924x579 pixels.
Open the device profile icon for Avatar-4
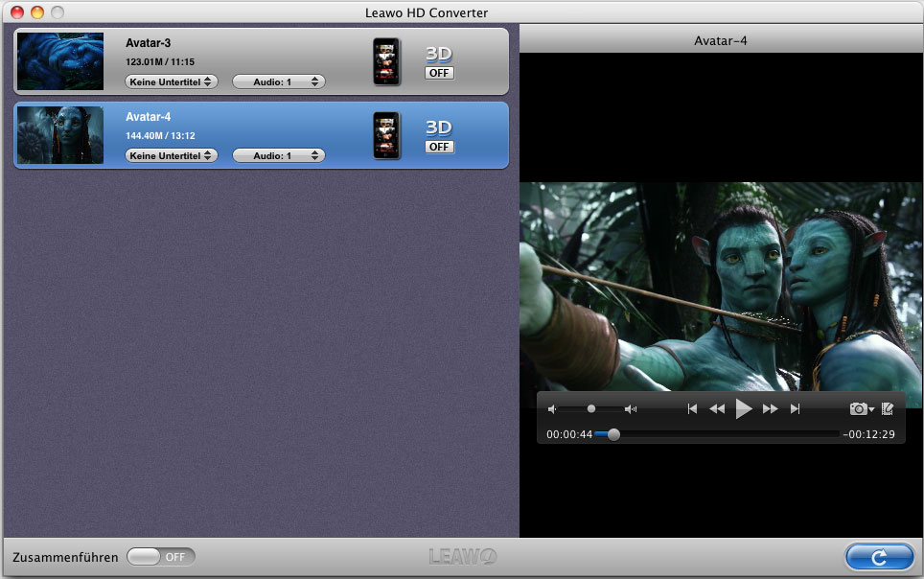tap(386, 135)
